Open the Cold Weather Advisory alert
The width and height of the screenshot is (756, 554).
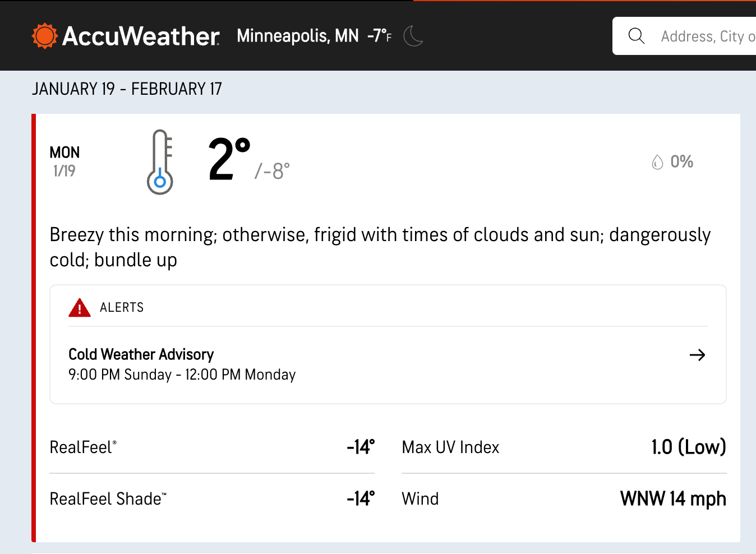tap(141, 354)
